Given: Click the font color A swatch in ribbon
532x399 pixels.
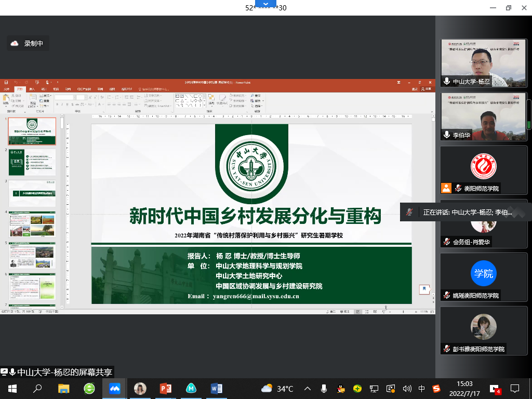Looking at the screenshot, I should pos(100,104).
